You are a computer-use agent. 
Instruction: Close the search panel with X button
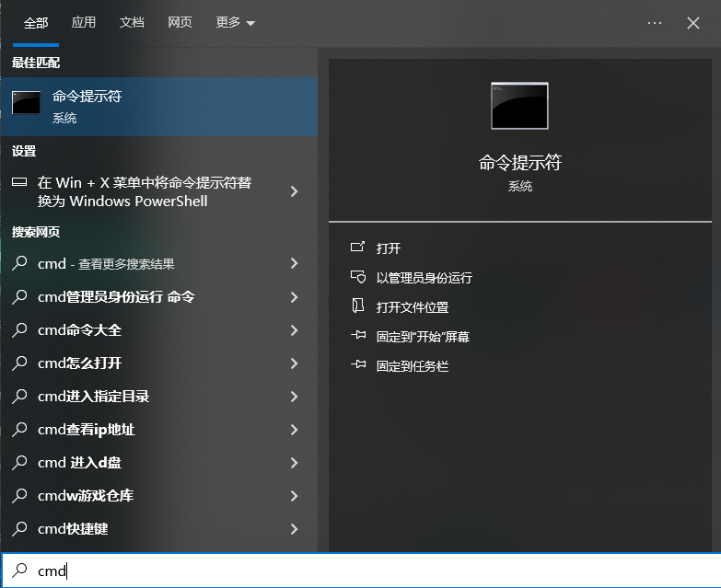pyautogui.click(x=693, y=23)
